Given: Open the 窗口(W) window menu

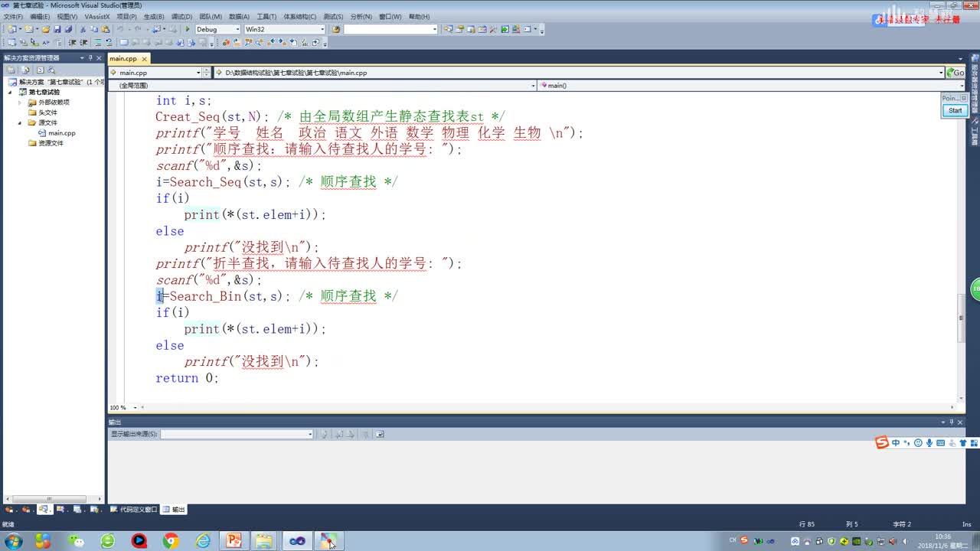Looking at the screenshot, I should [x=390, y=16].
